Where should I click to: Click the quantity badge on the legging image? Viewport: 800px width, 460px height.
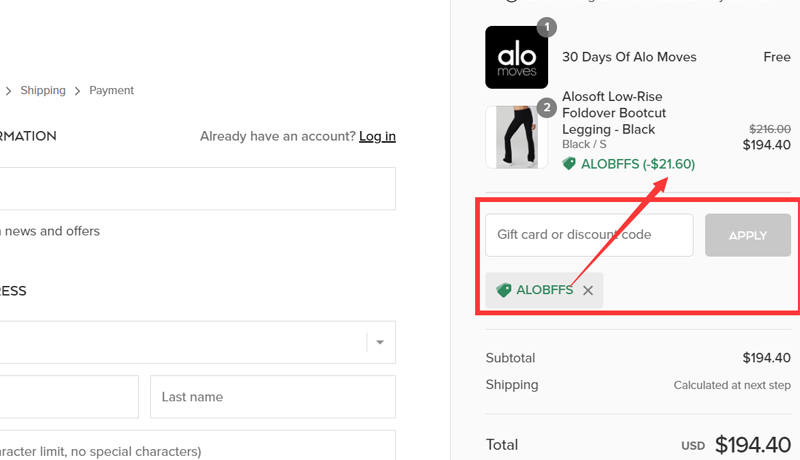(547, 108)
